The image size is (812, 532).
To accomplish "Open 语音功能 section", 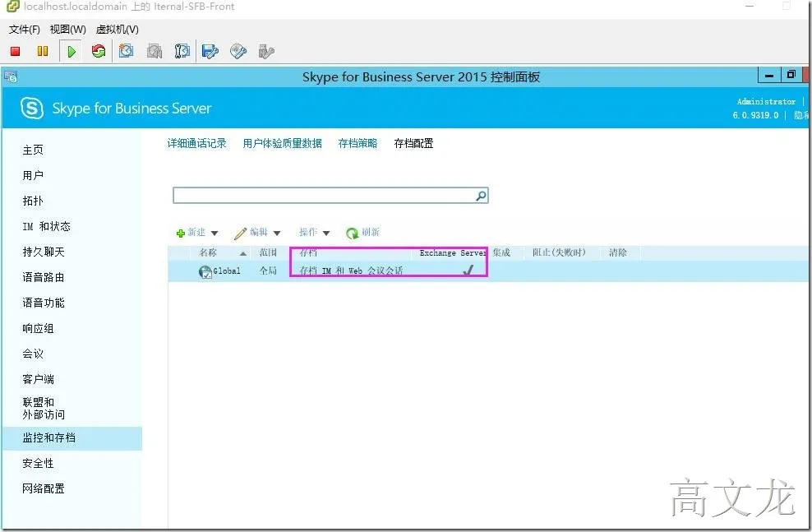I will (44, 303).
